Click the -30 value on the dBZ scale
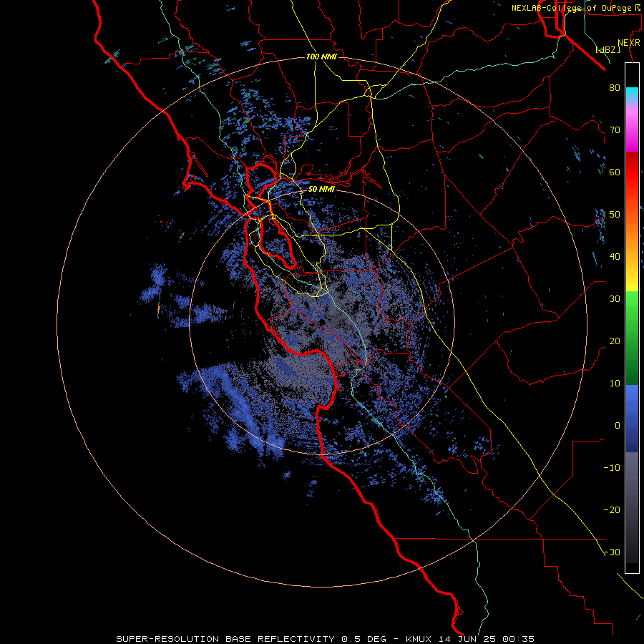This screenshot has width=644, height=644. [x=612, y=552]
